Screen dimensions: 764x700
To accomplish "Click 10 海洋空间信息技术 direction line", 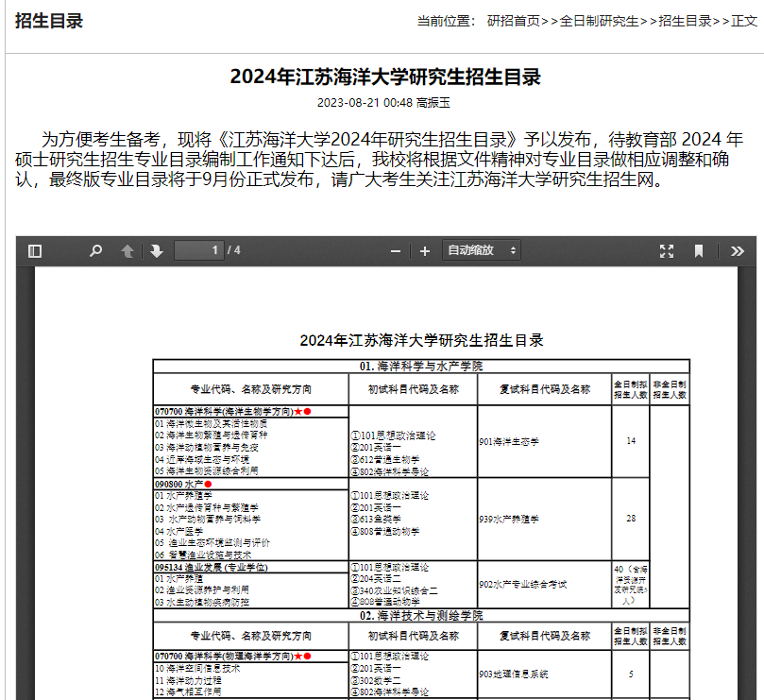I will (x=197, y=668).
